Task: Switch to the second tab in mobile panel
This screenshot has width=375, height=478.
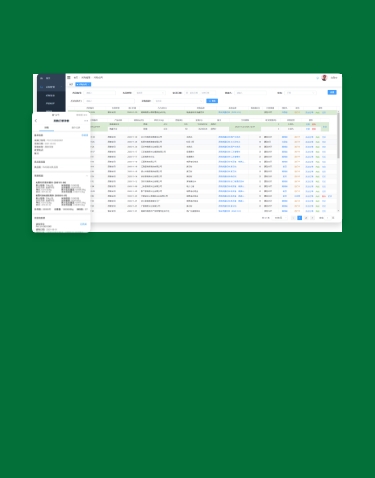Action: point(76,128)
